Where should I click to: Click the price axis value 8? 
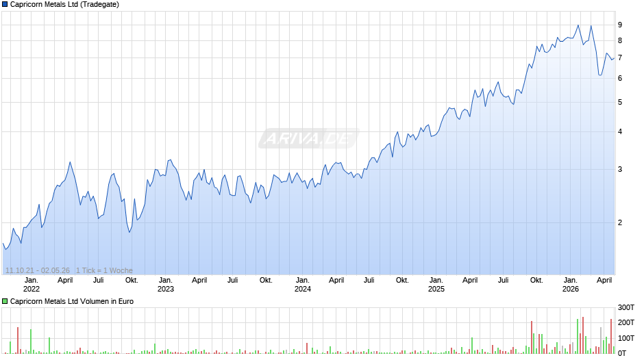pyautogui.click(x=620, y=40)
